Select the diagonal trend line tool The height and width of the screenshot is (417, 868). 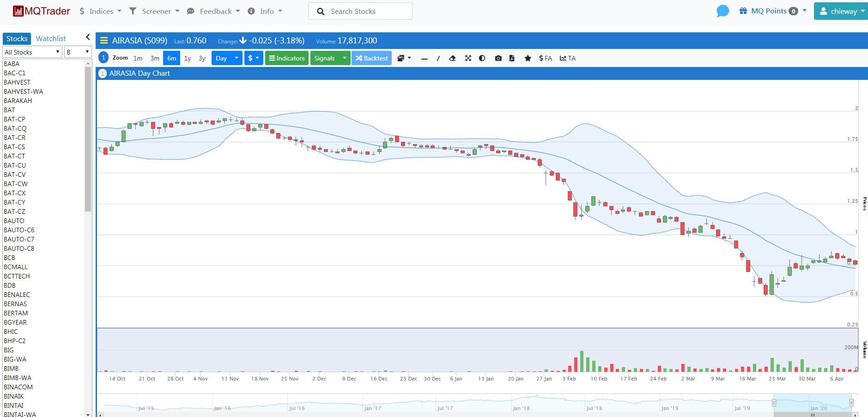coord(438,59)
